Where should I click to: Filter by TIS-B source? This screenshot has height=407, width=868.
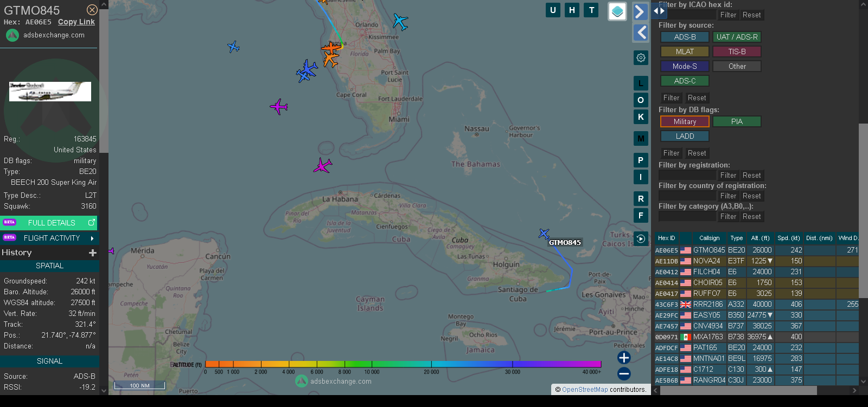click(737, 51)
